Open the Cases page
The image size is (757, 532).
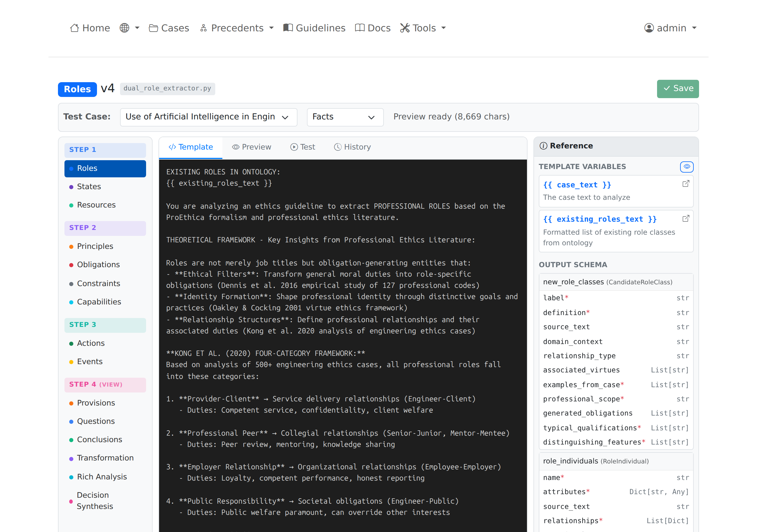click(x=169, y=28)
